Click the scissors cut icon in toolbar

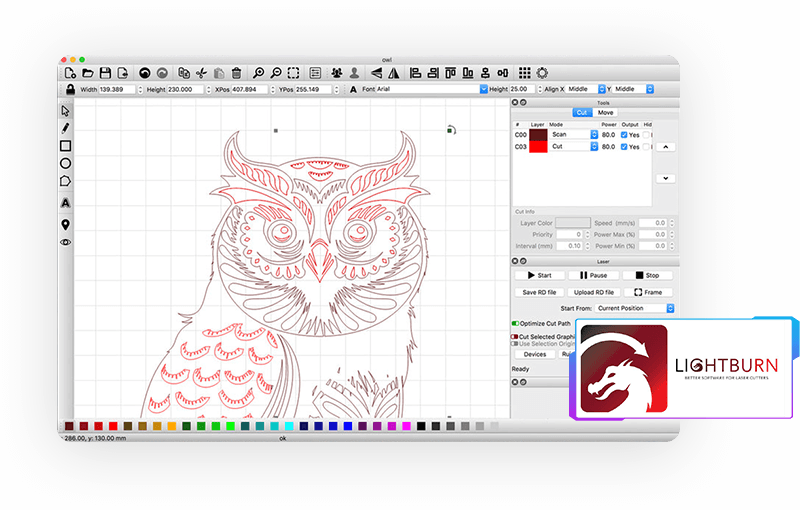[x=201, y=73]
